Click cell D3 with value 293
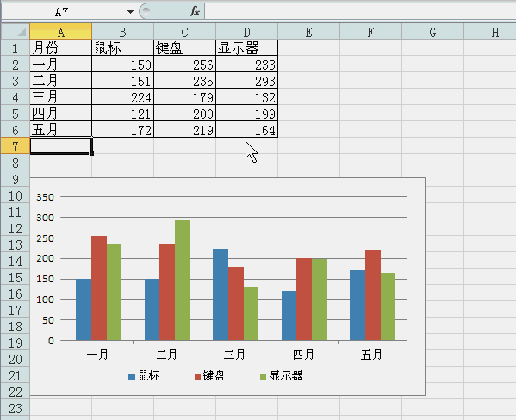 (x=247, y=81)
